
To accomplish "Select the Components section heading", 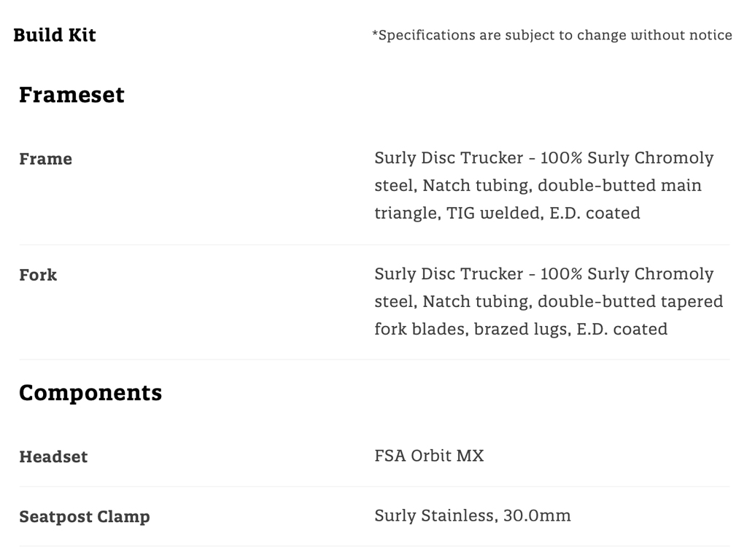I will (x=90, y=392).
